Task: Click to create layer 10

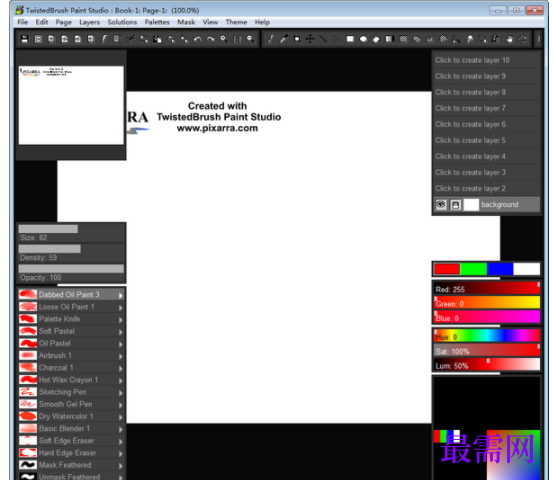Action: click(x=486, y=60)
